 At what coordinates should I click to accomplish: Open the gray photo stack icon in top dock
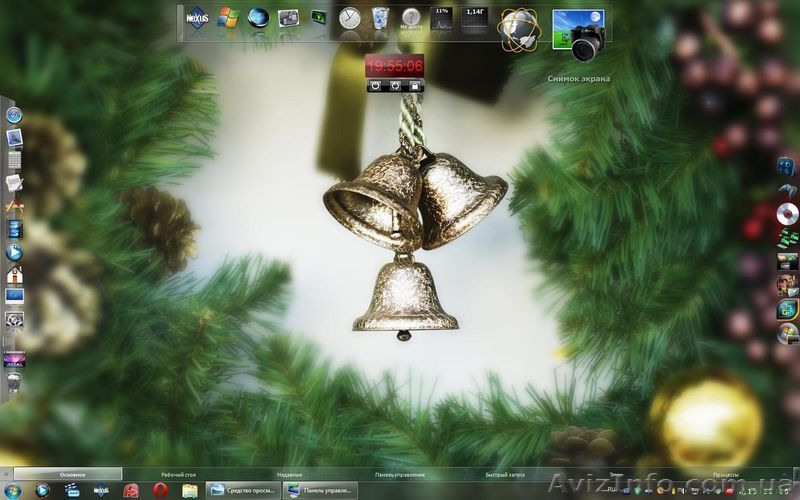(288, 18)
